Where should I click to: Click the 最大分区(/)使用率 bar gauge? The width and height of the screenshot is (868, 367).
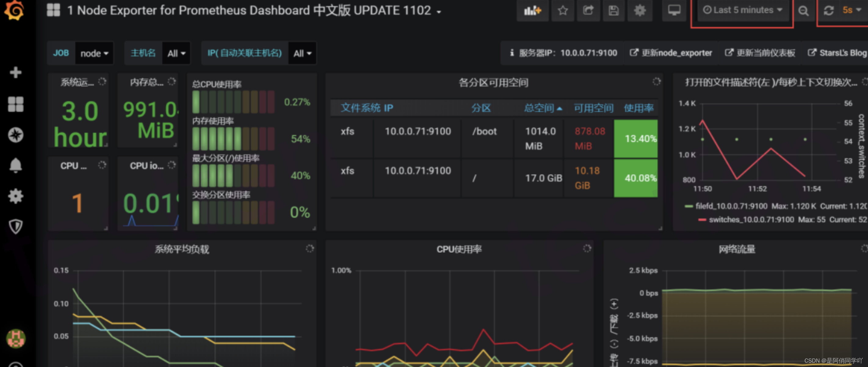click(233, 176)
